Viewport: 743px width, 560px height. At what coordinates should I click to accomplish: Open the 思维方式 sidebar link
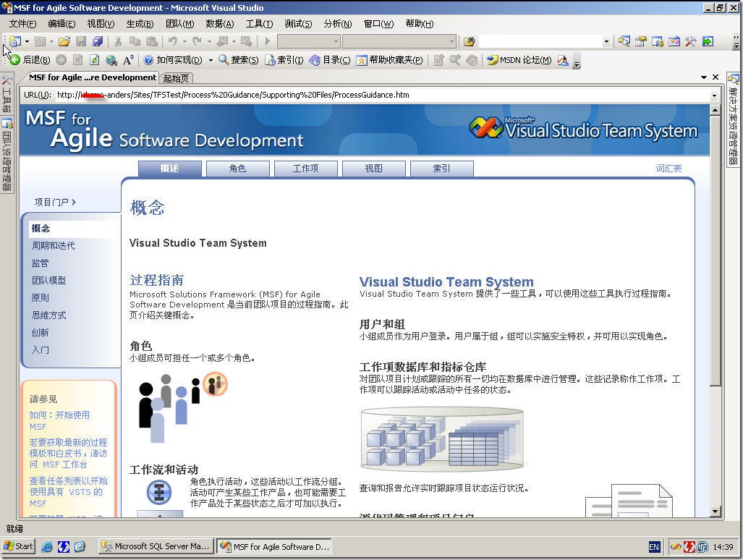click(x=48, y=315)
